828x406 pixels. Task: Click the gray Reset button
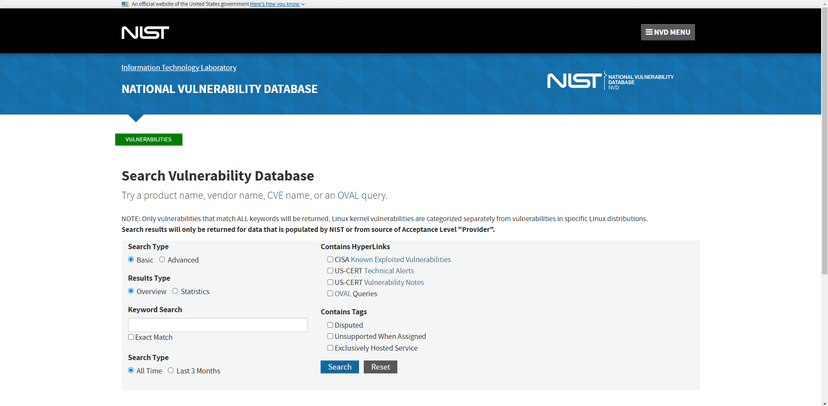[x=380, y=367]
